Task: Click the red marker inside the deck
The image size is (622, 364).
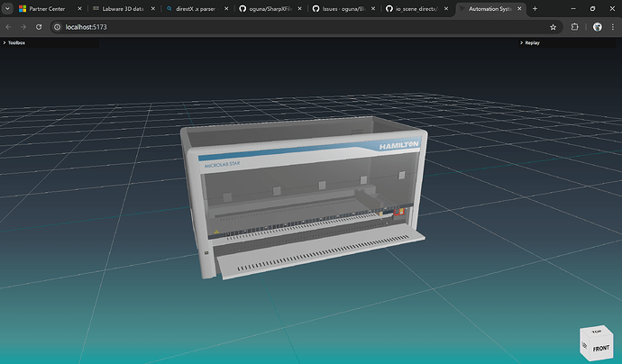Action: (x=398, y=212)
